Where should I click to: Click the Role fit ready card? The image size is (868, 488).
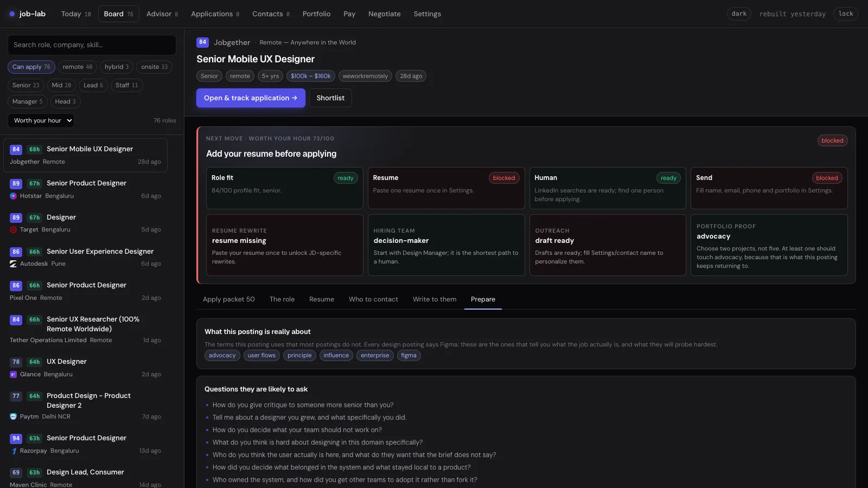click(284, 188)
